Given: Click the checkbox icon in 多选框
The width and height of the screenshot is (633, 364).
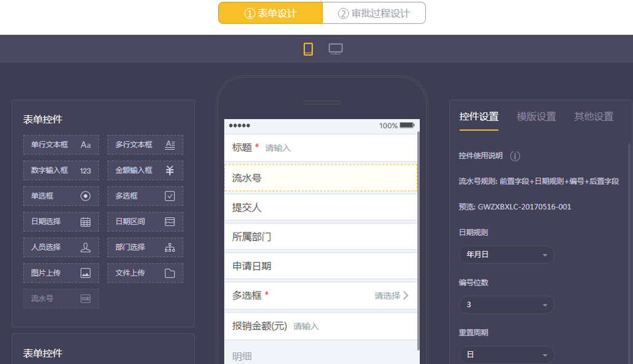Looking at the screenshot, I should pos(170,196).
